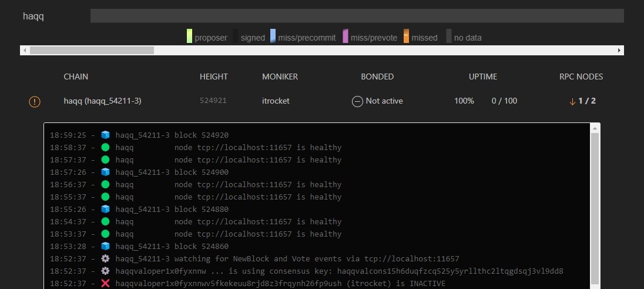Open the itrocket moniker entry
644x289 pixels.
276,101
